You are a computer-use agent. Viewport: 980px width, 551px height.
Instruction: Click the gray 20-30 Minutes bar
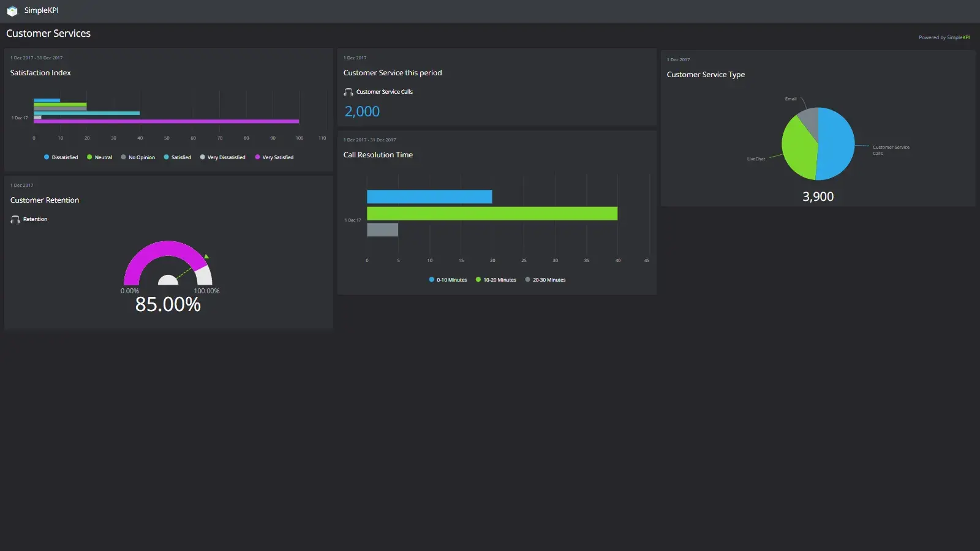point(382,230)
